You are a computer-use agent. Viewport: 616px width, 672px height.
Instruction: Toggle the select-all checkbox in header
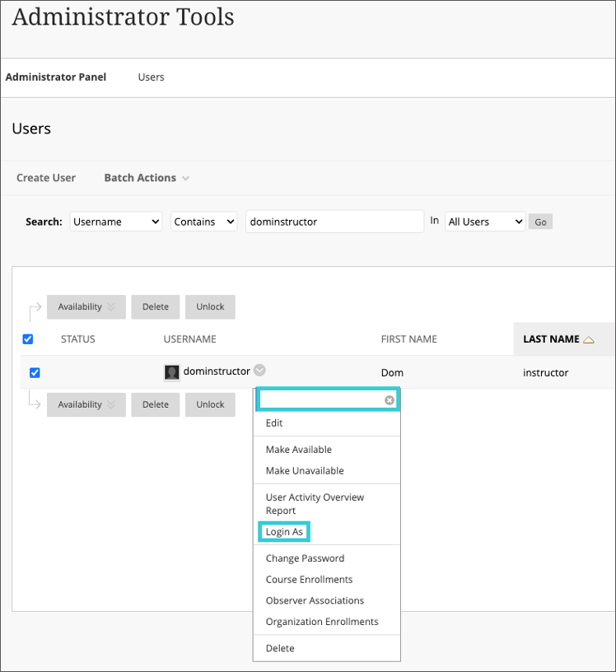point(28,339)
